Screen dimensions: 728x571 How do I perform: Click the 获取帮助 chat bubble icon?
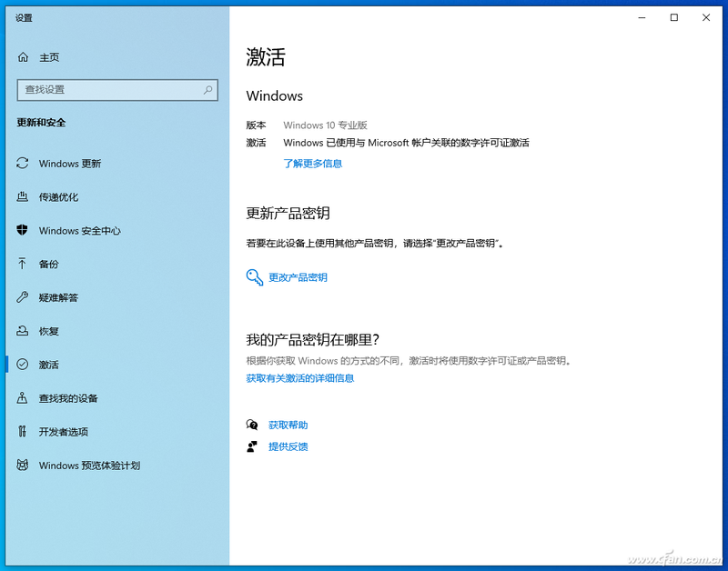(252, 425)
